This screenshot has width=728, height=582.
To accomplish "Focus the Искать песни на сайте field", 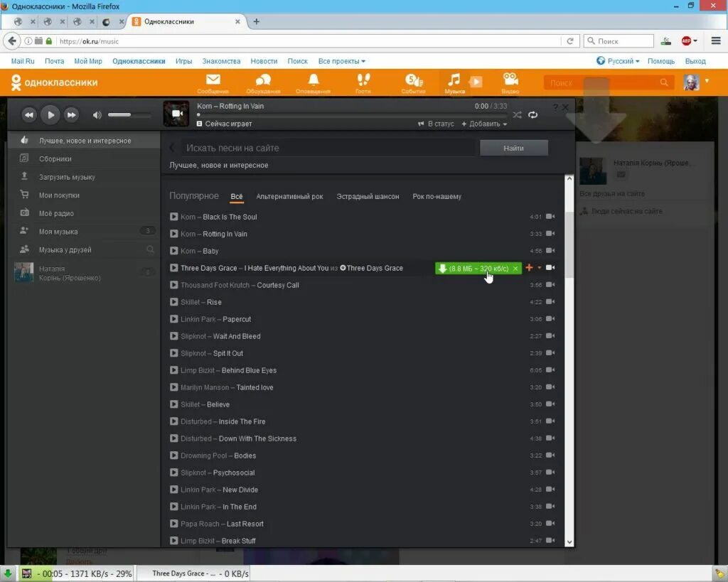I will click(x=328, y=148).
